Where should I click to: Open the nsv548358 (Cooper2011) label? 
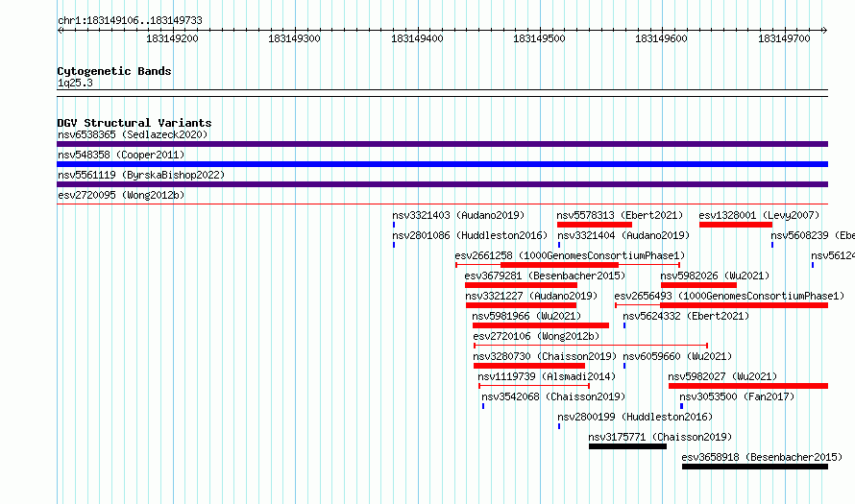click(121, 155)
